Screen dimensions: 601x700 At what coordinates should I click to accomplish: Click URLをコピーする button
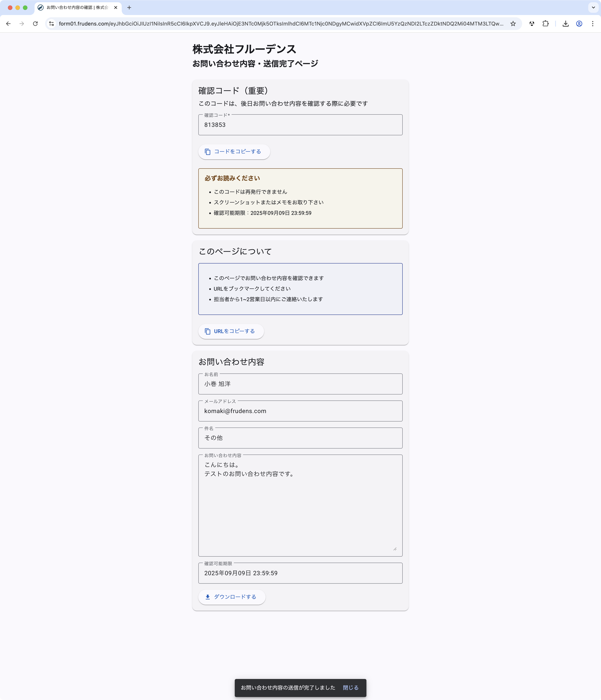click(231, 331)
